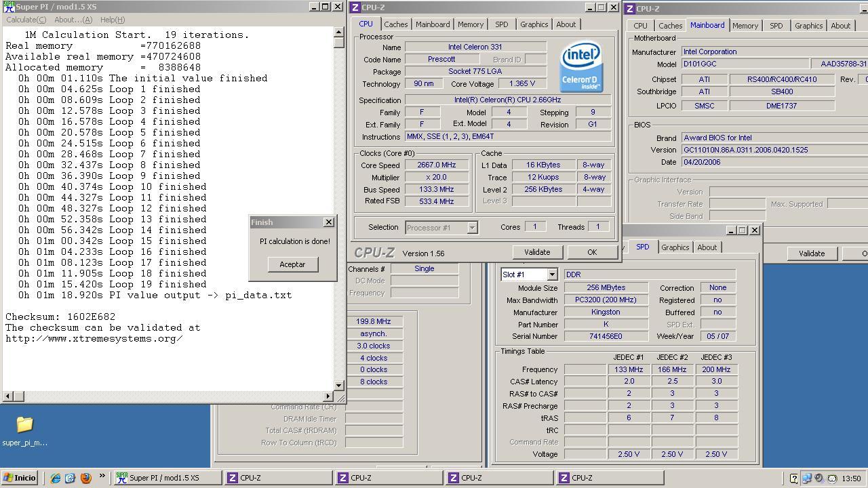
Task: Open the super_pi_m... folder on the desktop
Action: 24,430
